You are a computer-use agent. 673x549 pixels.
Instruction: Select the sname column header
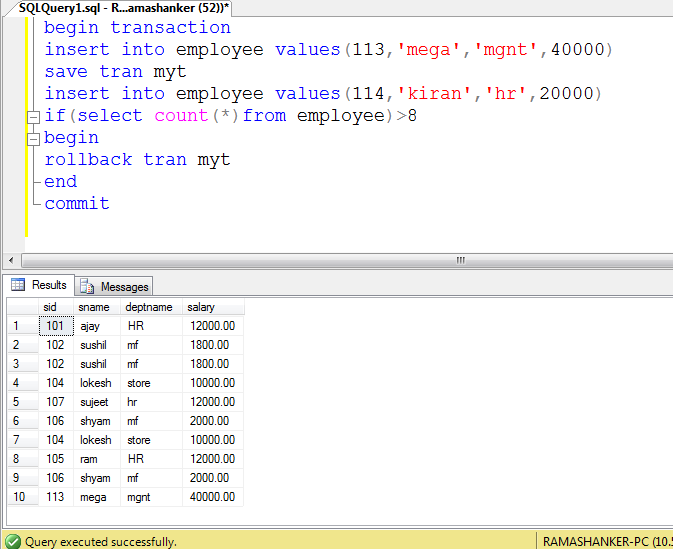pyautogui.click(x=97, y=307)
